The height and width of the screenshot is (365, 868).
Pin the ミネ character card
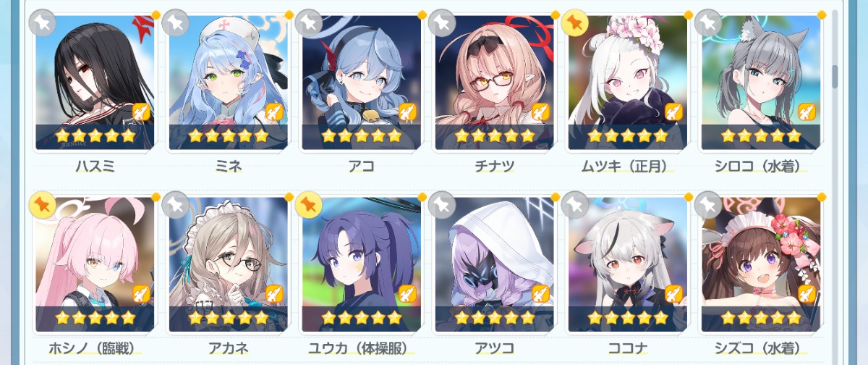(175, 23)
